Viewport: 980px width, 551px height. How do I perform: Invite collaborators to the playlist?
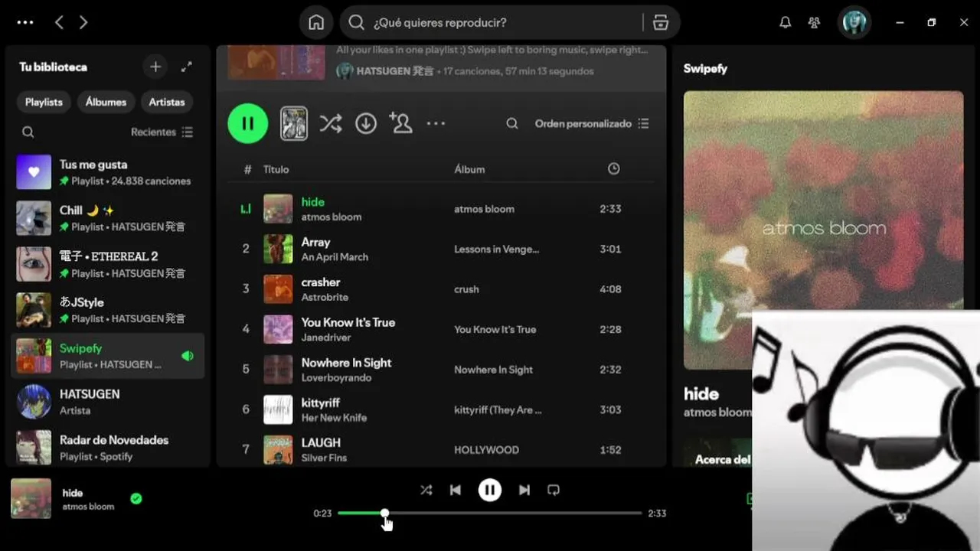click(x=400, y=123)
